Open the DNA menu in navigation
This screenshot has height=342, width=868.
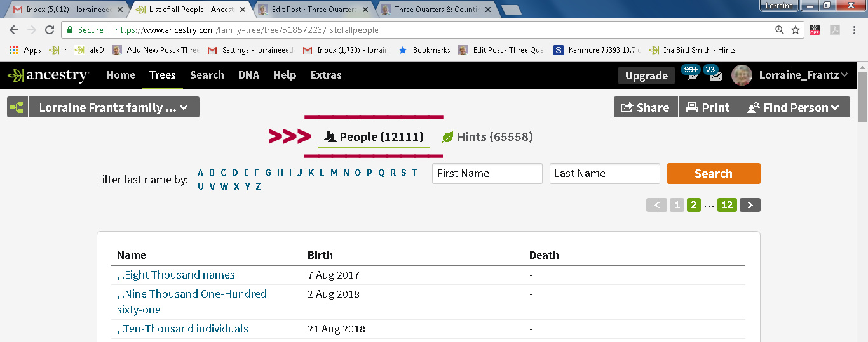point(248,75)
